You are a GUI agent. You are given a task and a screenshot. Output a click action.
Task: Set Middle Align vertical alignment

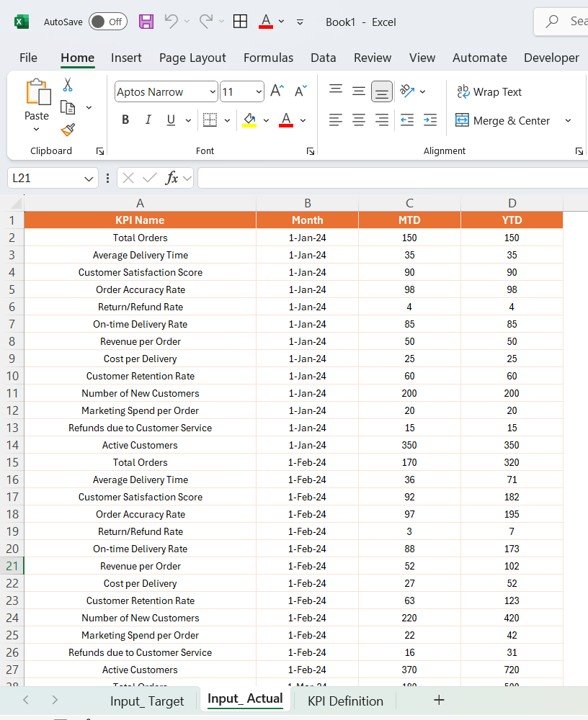[358, 91]
